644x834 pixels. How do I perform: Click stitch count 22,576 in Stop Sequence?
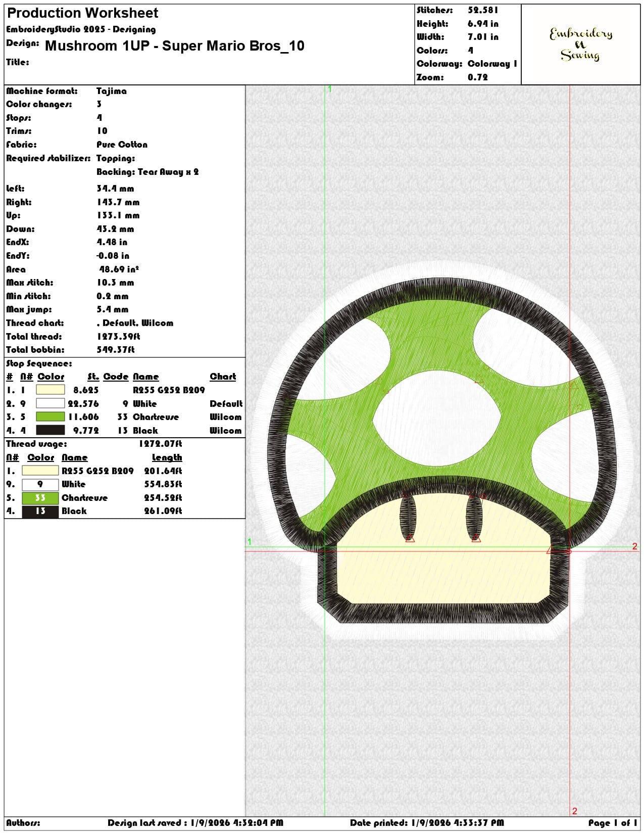tap(83, 404)
